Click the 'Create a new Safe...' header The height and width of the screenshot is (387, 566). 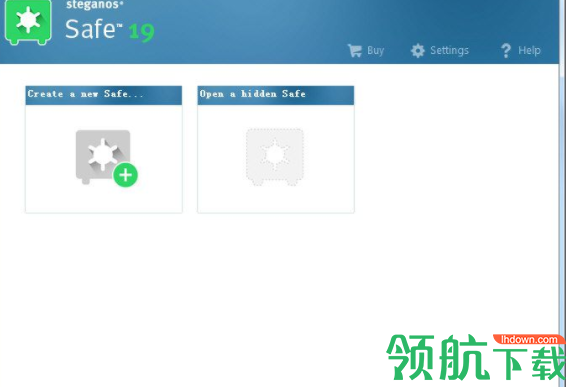pyautogui.click(x=104, y=95)
